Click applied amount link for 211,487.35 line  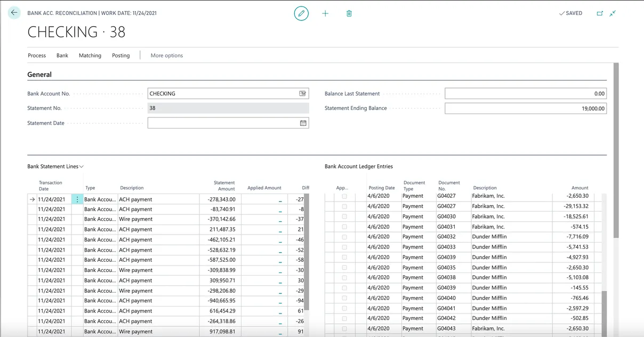tap(280, 230)
